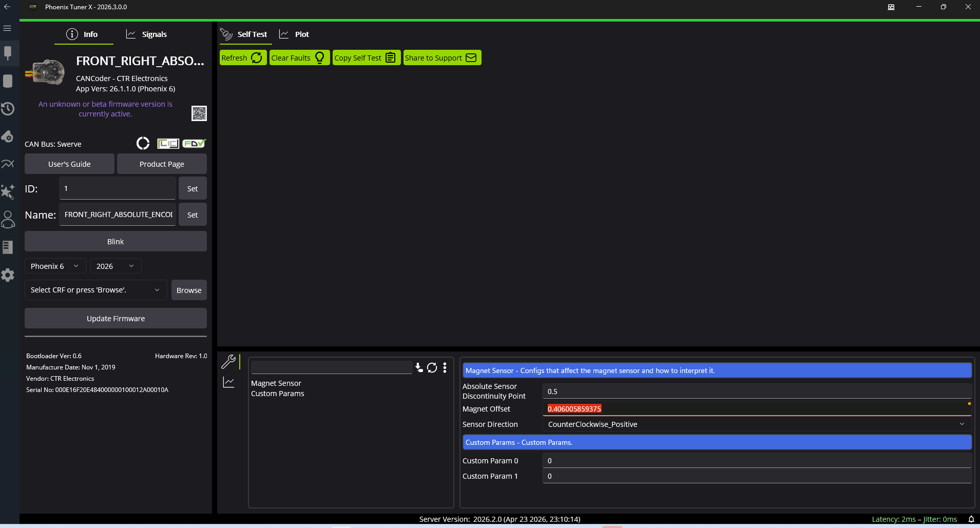Click the Refresh self test button
This screenshot has width=980, height=528.
[x=243, y=57]
